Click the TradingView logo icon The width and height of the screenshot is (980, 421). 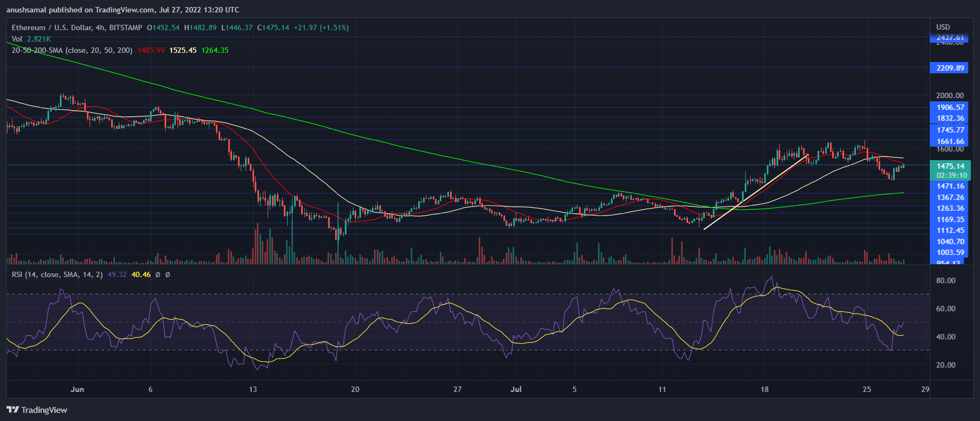12,410
